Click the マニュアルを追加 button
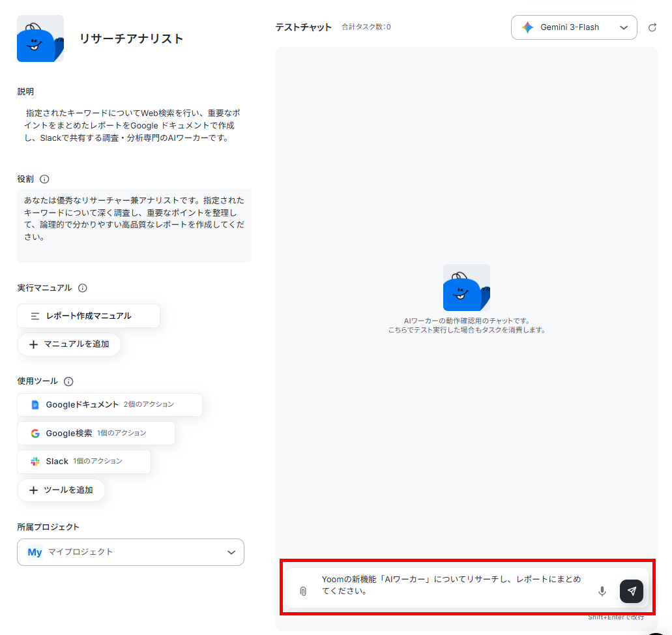672x635 pixels. pos(69,344)
